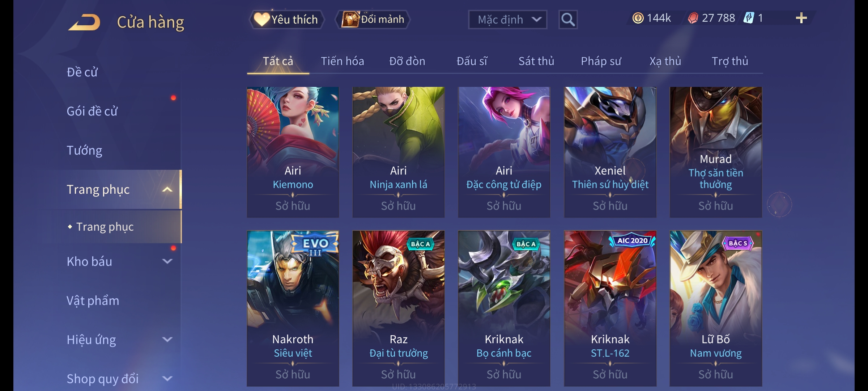Tap the gold coin balance icon
Image resolution: width=868 pixels, height=391 pixels.
pyautogui.click(x=638, y=18)
